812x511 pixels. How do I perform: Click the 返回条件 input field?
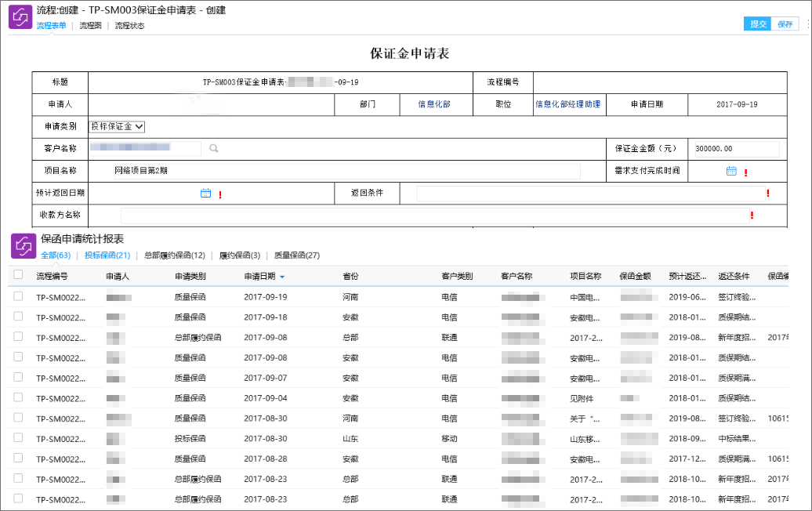click(591, 193)
